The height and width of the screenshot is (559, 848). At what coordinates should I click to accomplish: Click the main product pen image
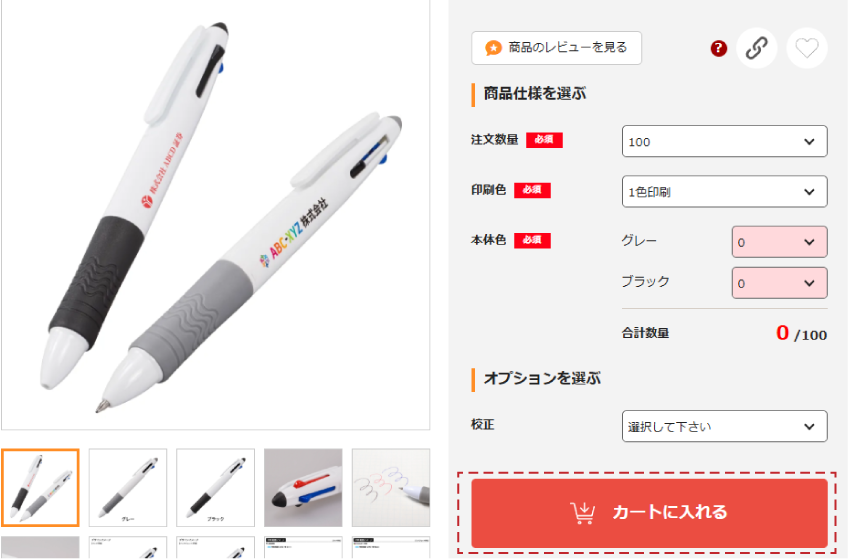point(215,215)
